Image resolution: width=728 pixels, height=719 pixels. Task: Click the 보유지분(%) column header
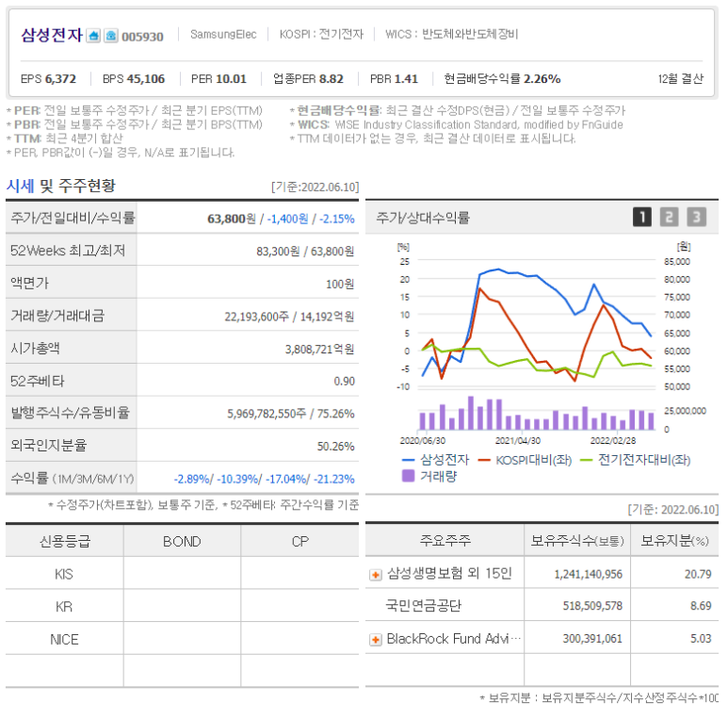click(x=674, y=540)
